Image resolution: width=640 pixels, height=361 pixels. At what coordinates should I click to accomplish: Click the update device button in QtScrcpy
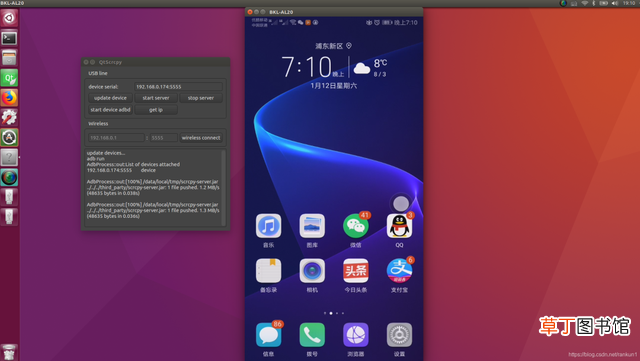click(110, 98)
